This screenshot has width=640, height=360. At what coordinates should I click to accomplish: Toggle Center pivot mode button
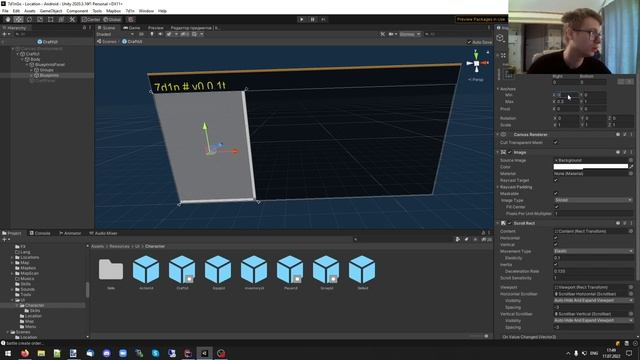[x=91, y=20]
